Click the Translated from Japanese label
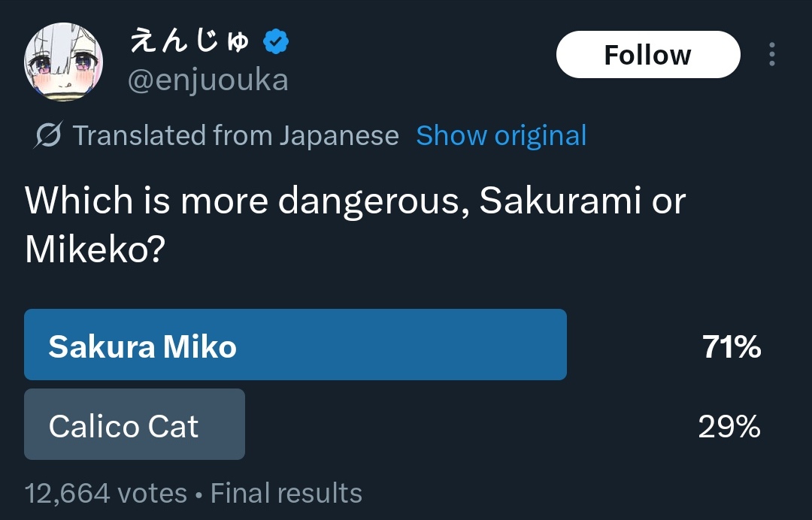Screen dimensions: 812x520 (x=235, y=135)
